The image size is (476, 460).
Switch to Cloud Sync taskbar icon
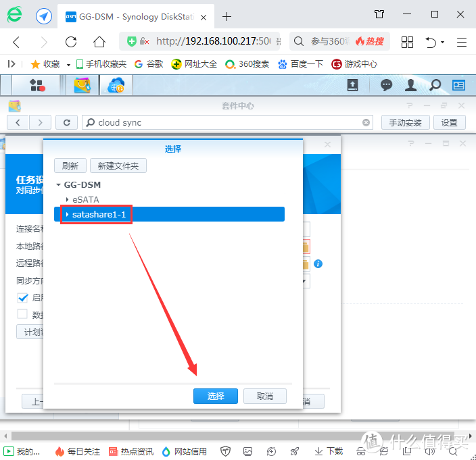tap(116, 85)
